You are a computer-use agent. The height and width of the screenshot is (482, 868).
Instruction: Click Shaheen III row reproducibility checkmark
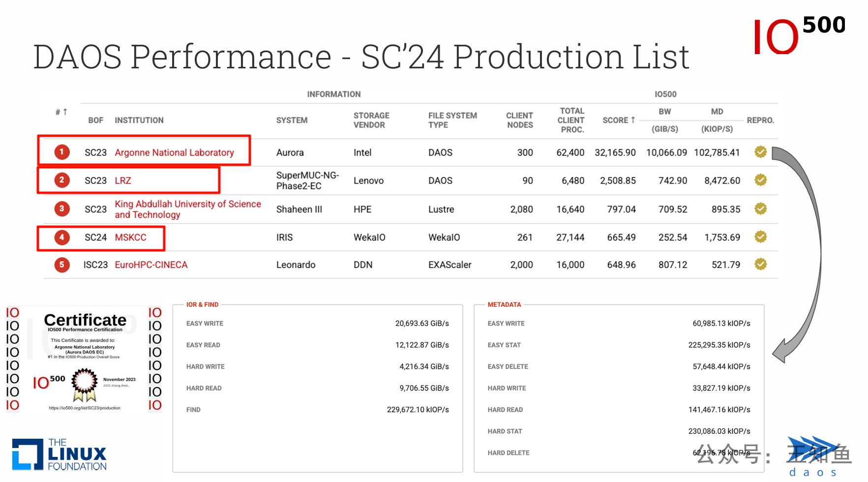[760, 209]
